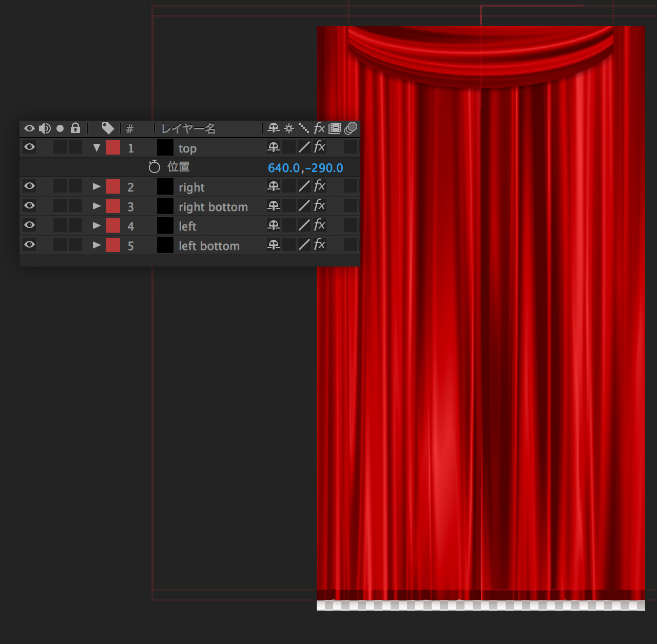Hide the top layer with its eye icon

coord(30,147)
